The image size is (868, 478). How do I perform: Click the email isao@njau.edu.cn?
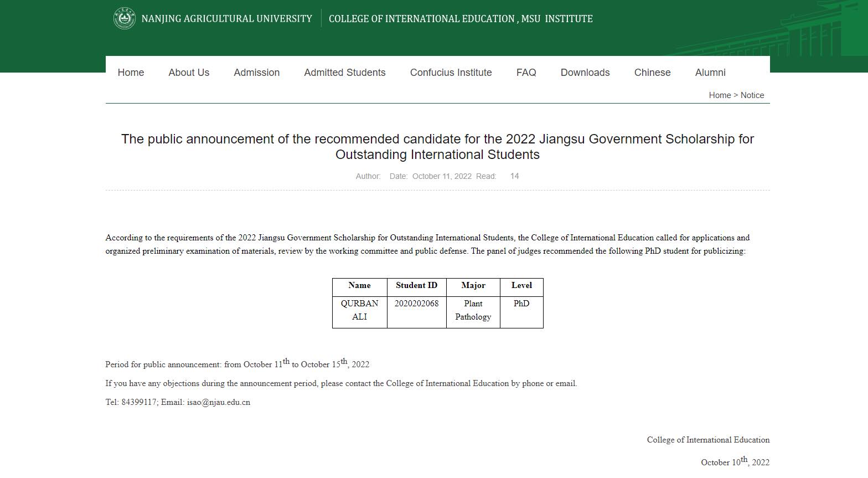pyautogui.click(x=219, y=402)
